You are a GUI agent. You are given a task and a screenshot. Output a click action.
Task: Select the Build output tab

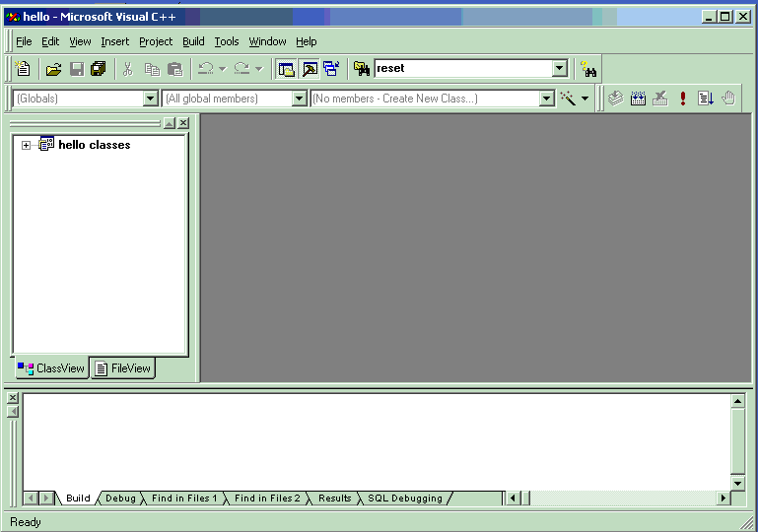pyautogui.click(x=78, y=499)
